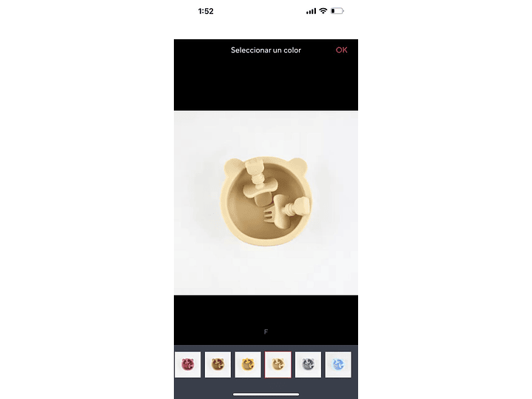Select the red bear bowl color
Screen dimensions: 532x399
[188, 364]
